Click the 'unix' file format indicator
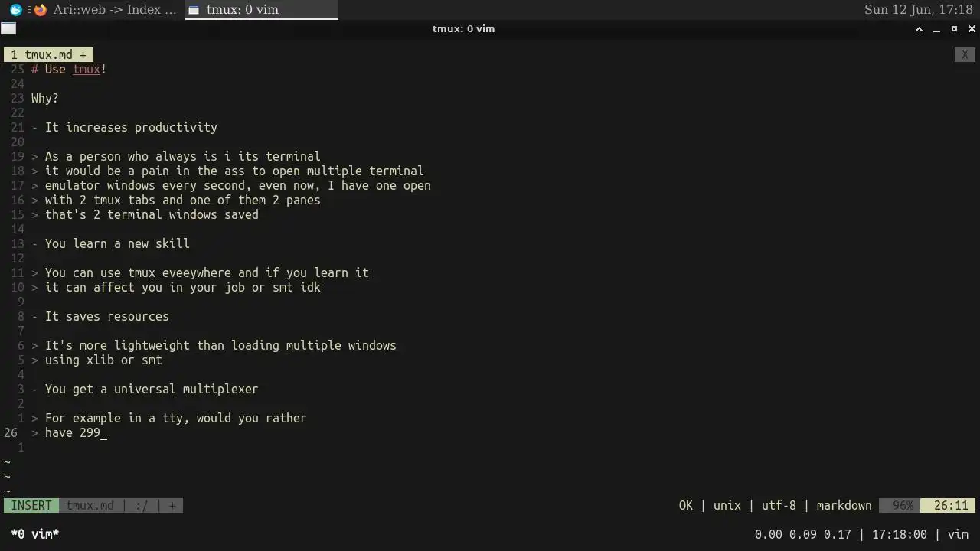The image size is (980, 551). click(x=727, y=506)
